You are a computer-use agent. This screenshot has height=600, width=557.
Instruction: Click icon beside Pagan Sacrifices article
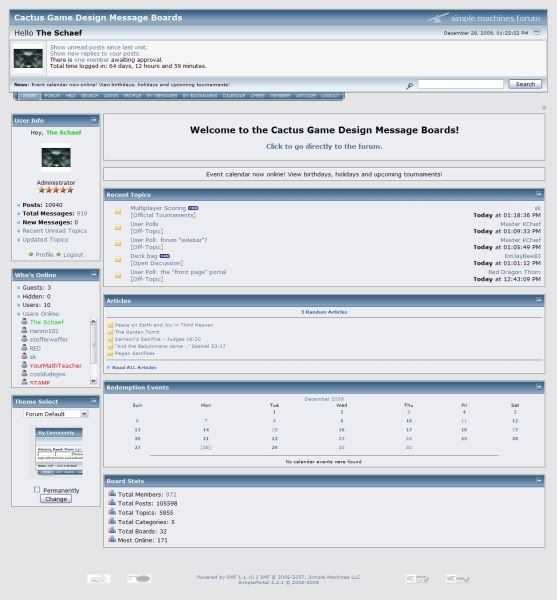point(110,354)
